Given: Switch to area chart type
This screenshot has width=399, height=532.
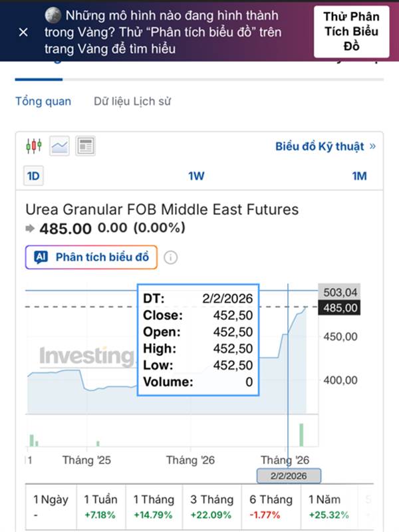Looking at the screenshot, I should click(x=60, y=146).
